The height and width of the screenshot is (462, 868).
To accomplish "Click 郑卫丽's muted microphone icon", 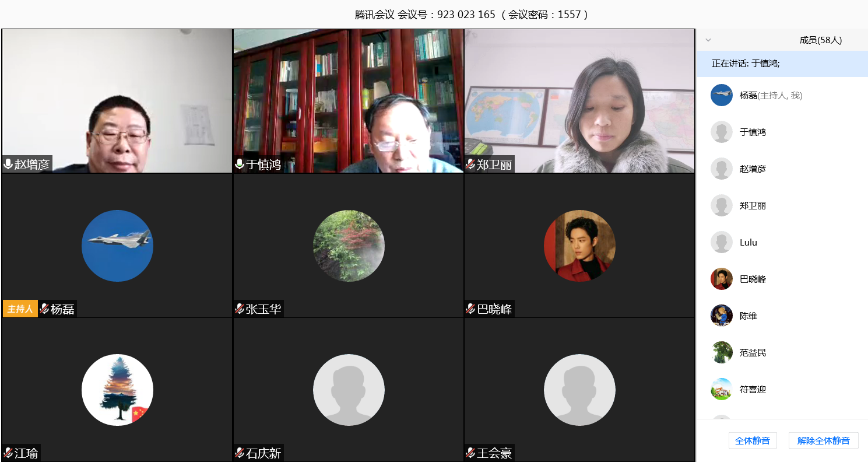I will [x=470, y=164].
